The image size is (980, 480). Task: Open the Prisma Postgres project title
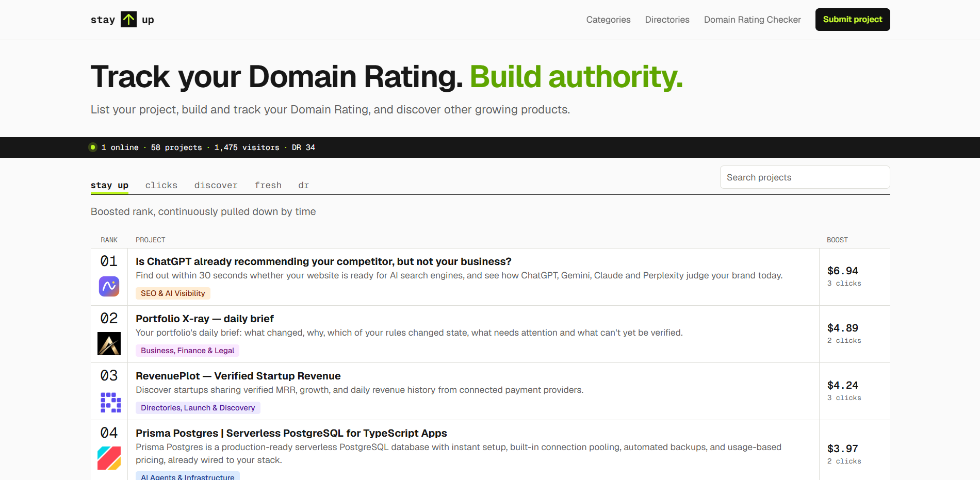pyautogui.click(x=291, y=433)
